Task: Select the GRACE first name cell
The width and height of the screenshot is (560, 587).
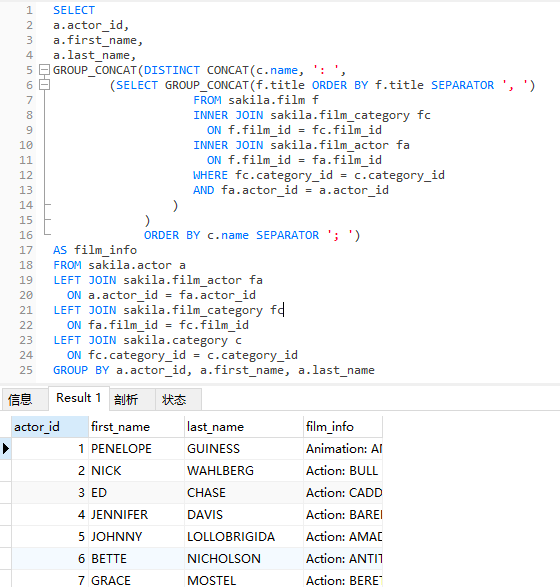Action: point(136,579)
